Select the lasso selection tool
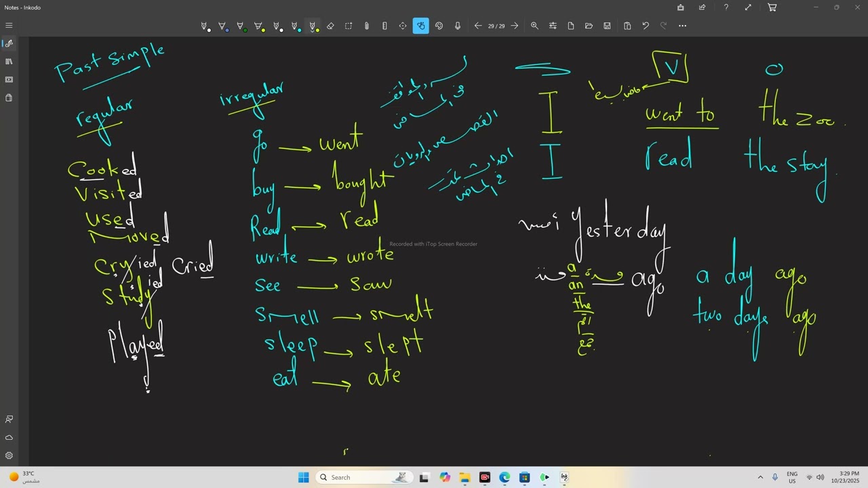 tap(349, 26)
